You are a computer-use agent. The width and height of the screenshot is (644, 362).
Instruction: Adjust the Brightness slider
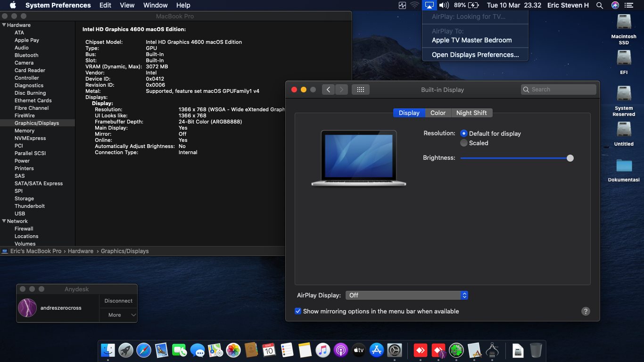click(x=517, y=158)
